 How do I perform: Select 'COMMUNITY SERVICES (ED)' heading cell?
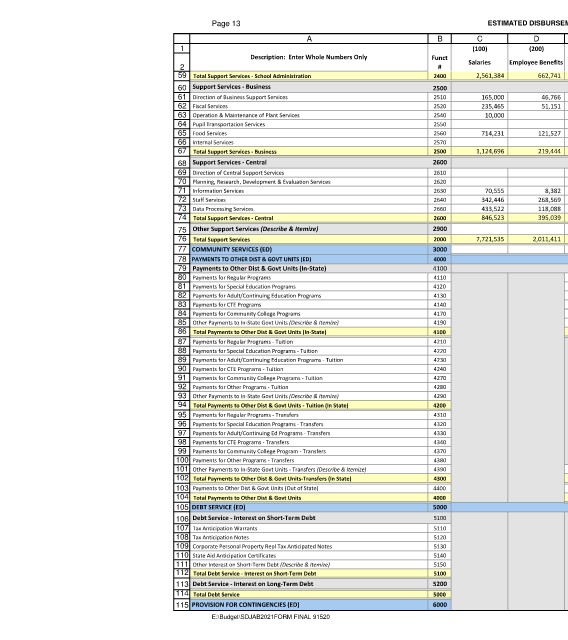tap(309, 249)
